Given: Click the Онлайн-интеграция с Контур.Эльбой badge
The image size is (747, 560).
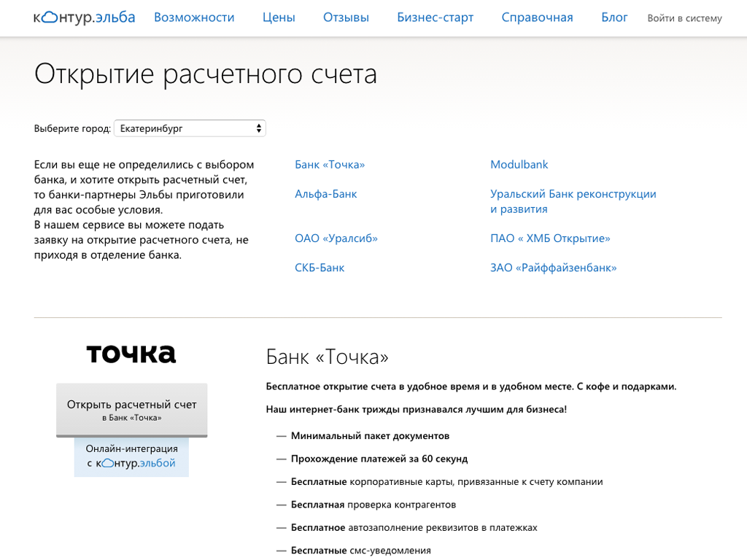Looking at the screenshot, I should click(131, 456).
